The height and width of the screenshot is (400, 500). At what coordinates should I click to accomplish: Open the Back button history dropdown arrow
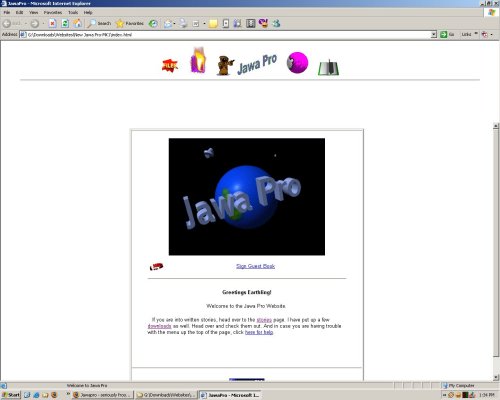(25, 24)
